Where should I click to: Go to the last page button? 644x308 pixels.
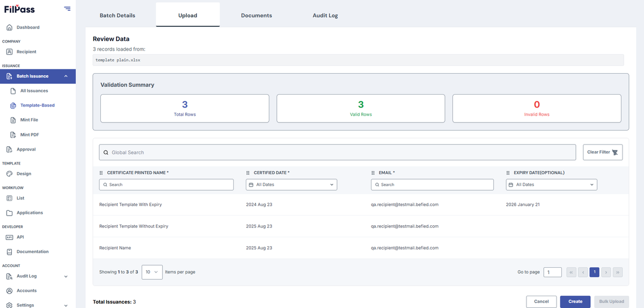(x=618, y=272)
